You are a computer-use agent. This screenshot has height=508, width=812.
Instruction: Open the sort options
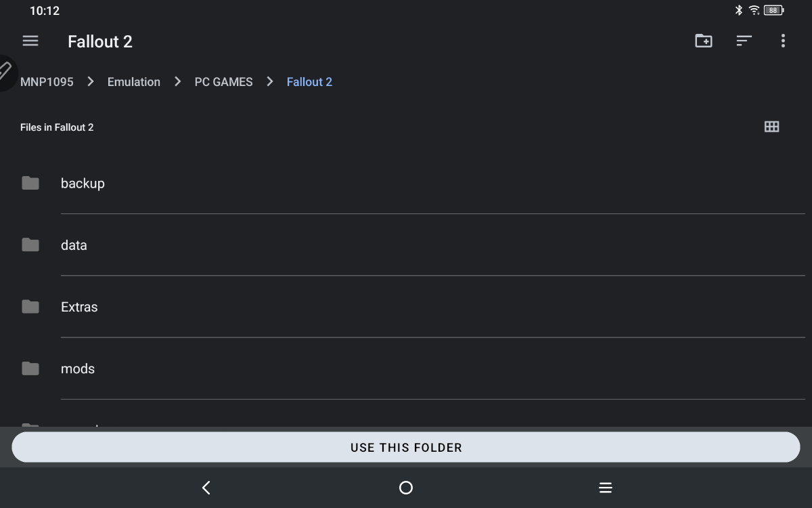pyautogui.click(x=744, y=41)
